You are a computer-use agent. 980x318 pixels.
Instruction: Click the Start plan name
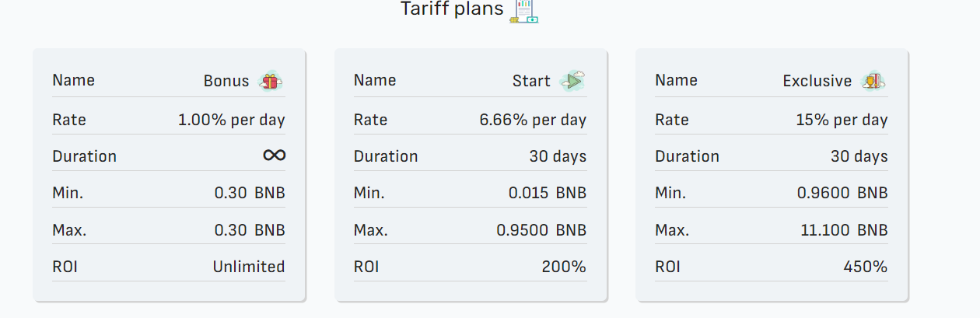[x=531, y=81]
